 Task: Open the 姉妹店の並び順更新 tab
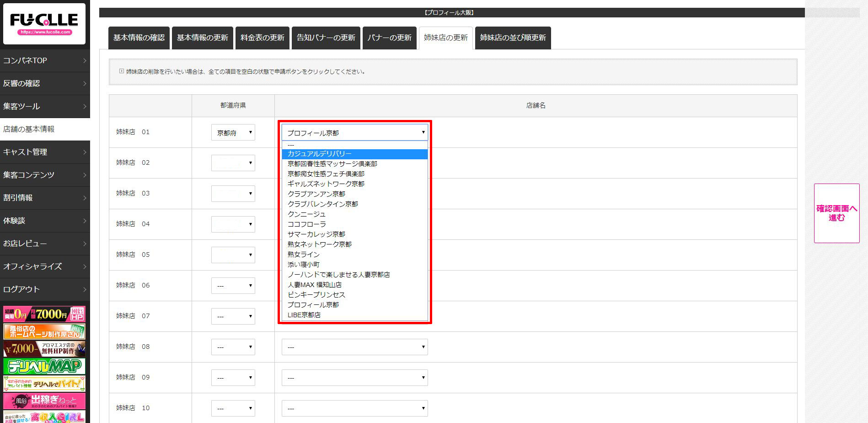click(513, 38)
